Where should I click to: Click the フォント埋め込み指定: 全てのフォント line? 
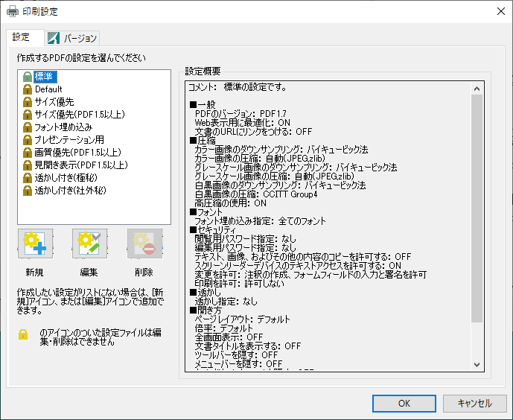pos(260,221)
